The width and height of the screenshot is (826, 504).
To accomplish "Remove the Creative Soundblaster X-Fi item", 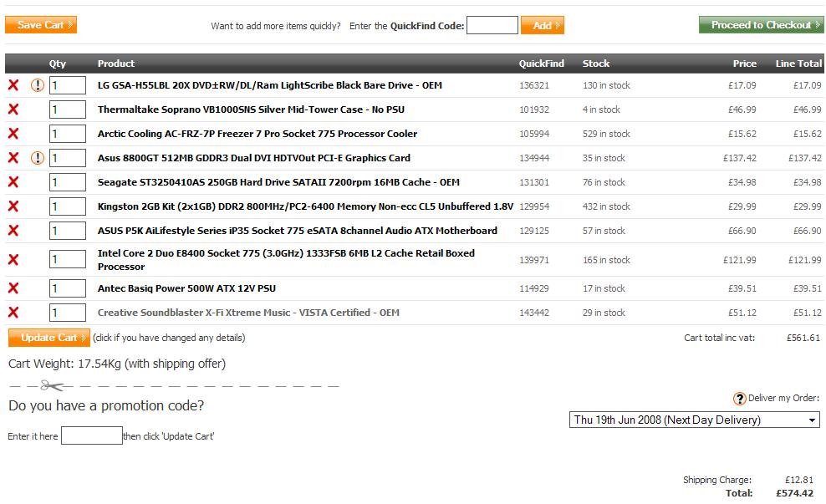I will (x=13, y=313).
